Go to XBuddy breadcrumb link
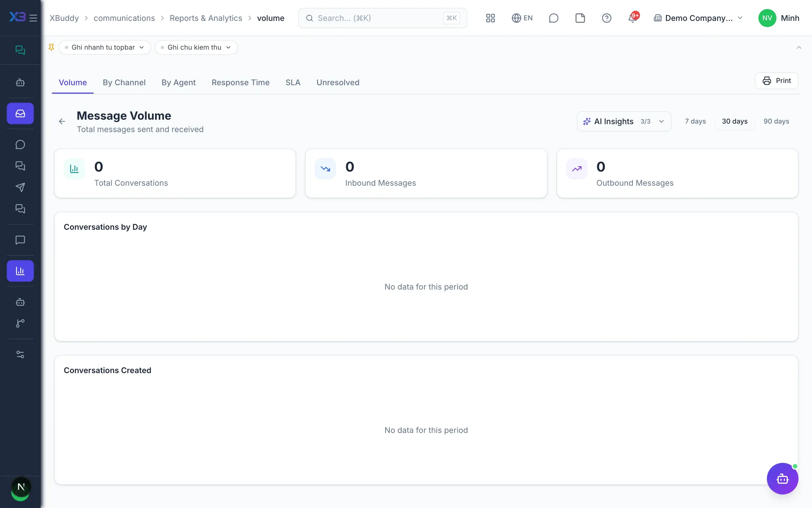The width and height of the screenshot is (812, 508). (64, 18)
